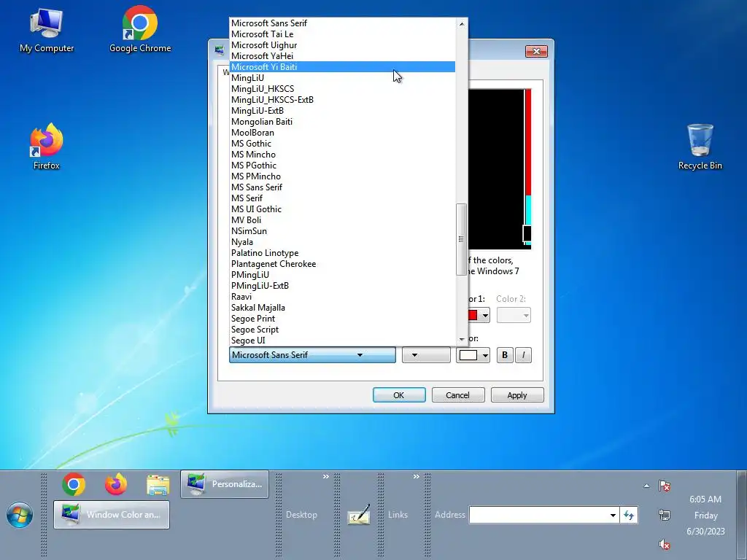Open the Recycle Bin desktop icon

point(700,147)
